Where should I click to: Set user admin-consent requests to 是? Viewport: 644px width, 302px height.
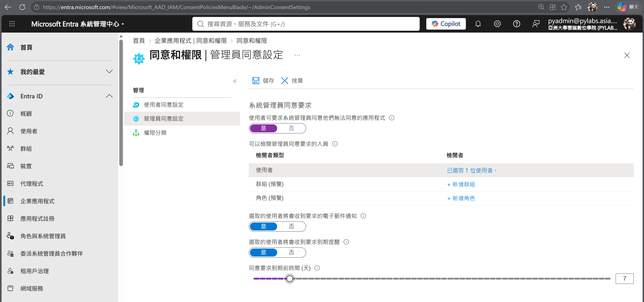click(263, 128)
